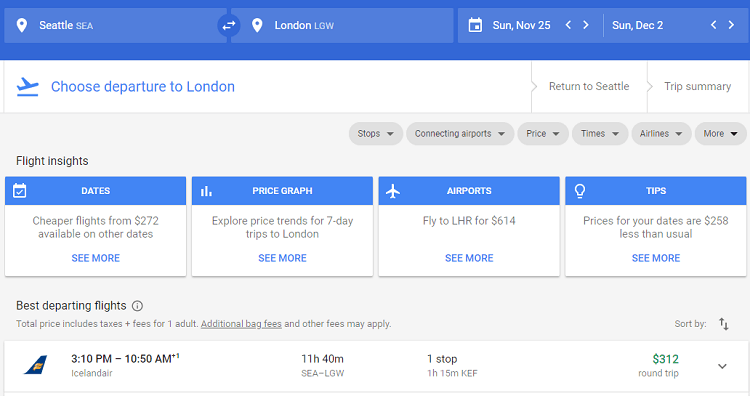Swap origin and destination airports
The image size is (750, 396).
[229, 25]
